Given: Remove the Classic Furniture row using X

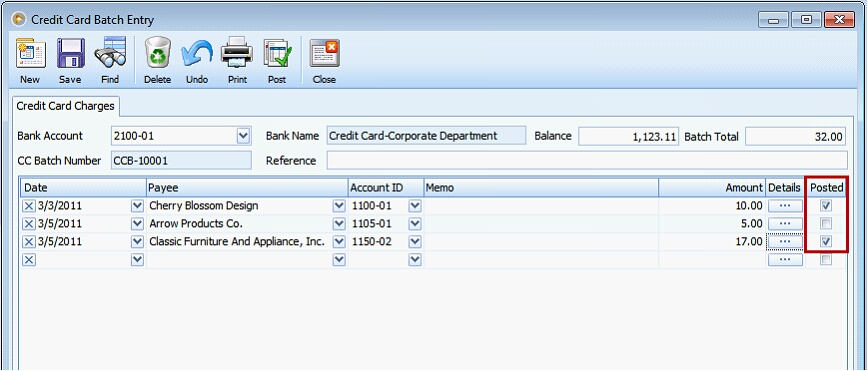Looking at the screenshot, I should [29, 242].
